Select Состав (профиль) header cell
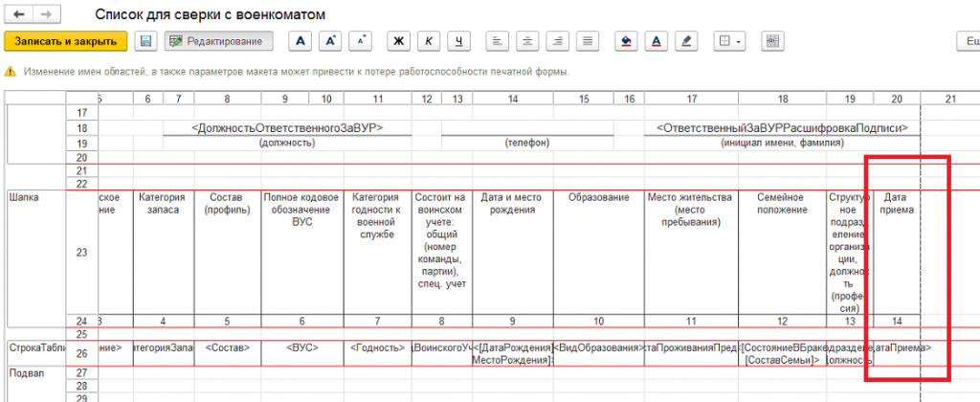The image size is (980, 402). pyautogui.click(x=228, y=253)
